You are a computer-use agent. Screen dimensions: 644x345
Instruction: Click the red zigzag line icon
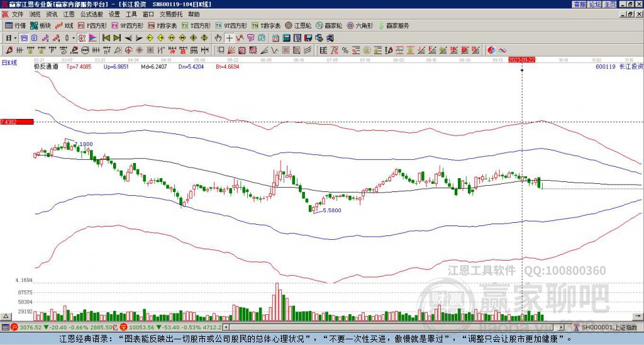pyautogui.click(x=240, y=38)
